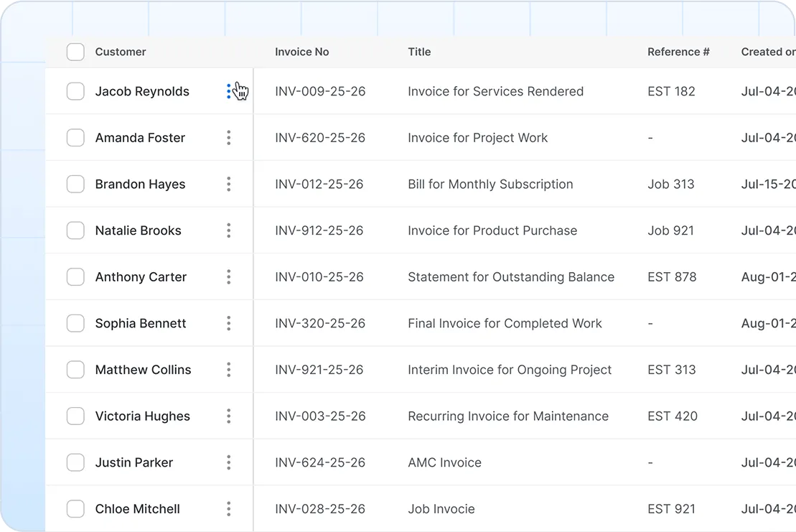Select the Chloe Mitchell row checkbox
Image resolution: width=796 pixels, height=532 pixels.
click(75, 508)
